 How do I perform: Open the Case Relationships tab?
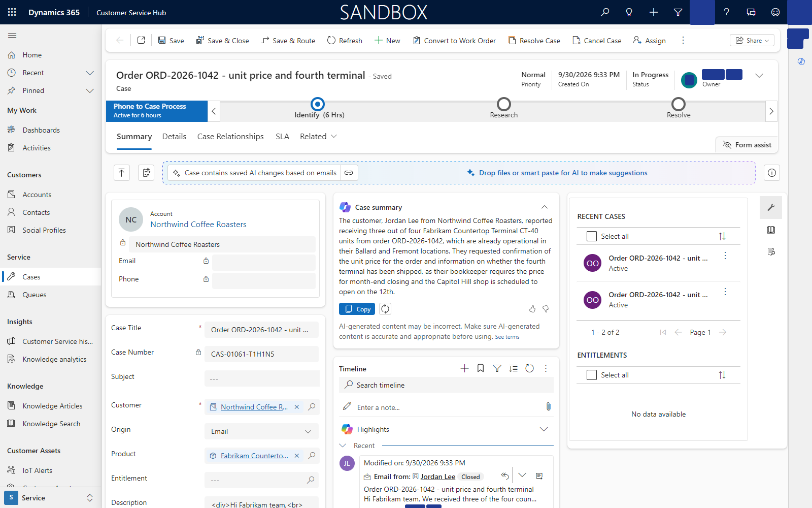[230, 136]
